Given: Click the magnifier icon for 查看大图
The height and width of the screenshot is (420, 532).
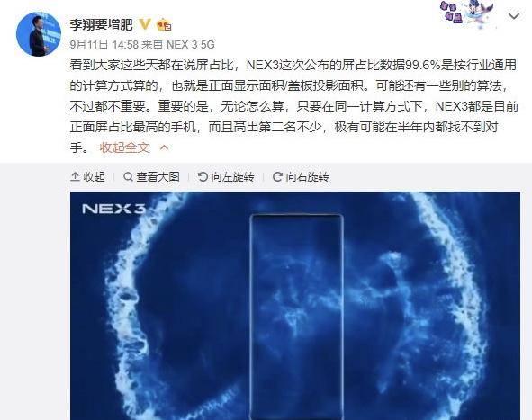Looking at the screenshot, I should 128,176.
